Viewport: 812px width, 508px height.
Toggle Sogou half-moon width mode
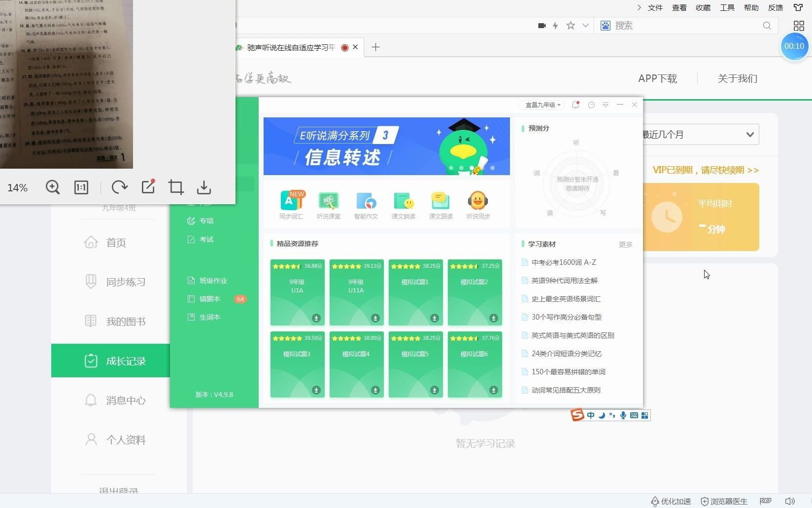point(602,415)
